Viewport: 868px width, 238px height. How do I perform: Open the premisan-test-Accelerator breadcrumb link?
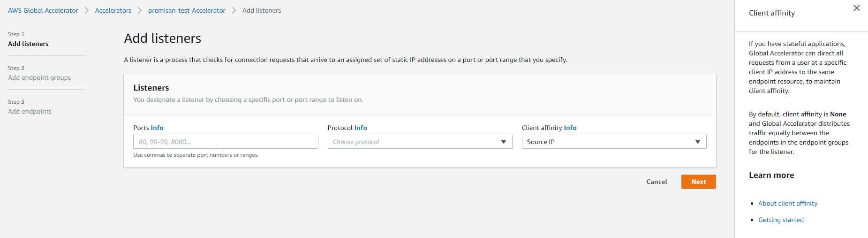187,10
